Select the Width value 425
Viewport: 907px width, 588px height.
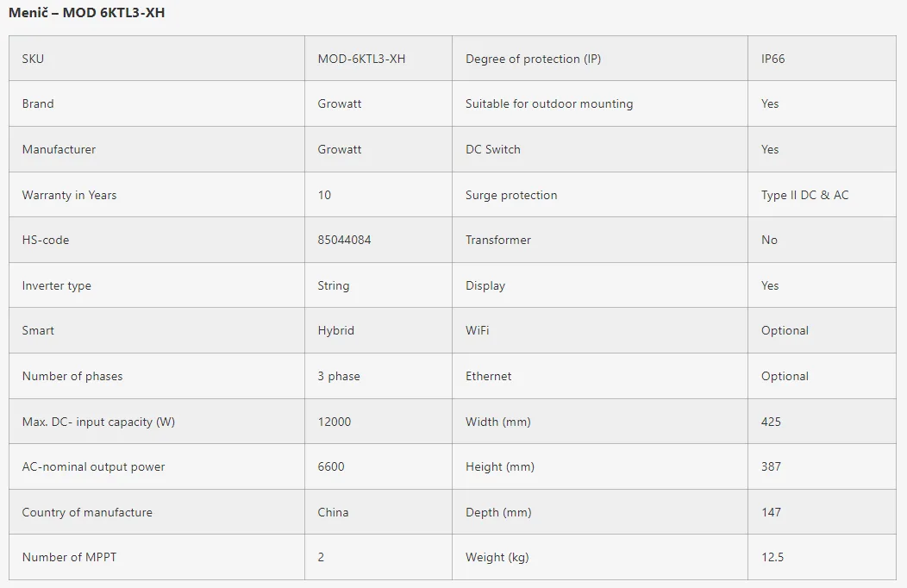771,422
